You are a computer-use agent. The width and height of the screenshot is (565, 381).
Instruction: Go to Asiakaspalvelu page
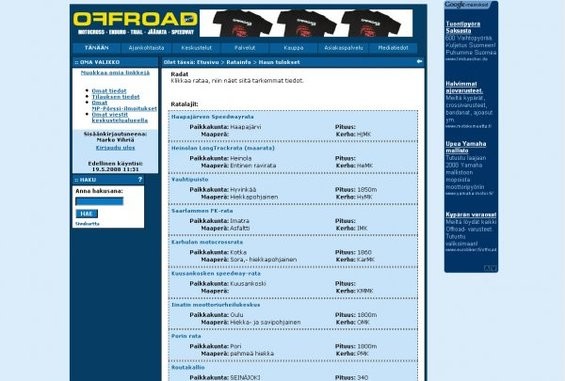[x=343, y=48]
